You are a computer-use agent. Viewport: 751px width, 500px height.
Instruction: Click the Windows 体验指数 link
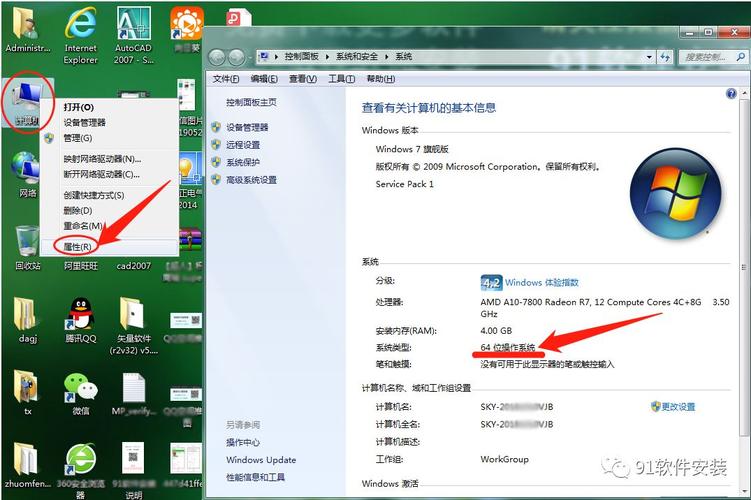pos(541,283)
